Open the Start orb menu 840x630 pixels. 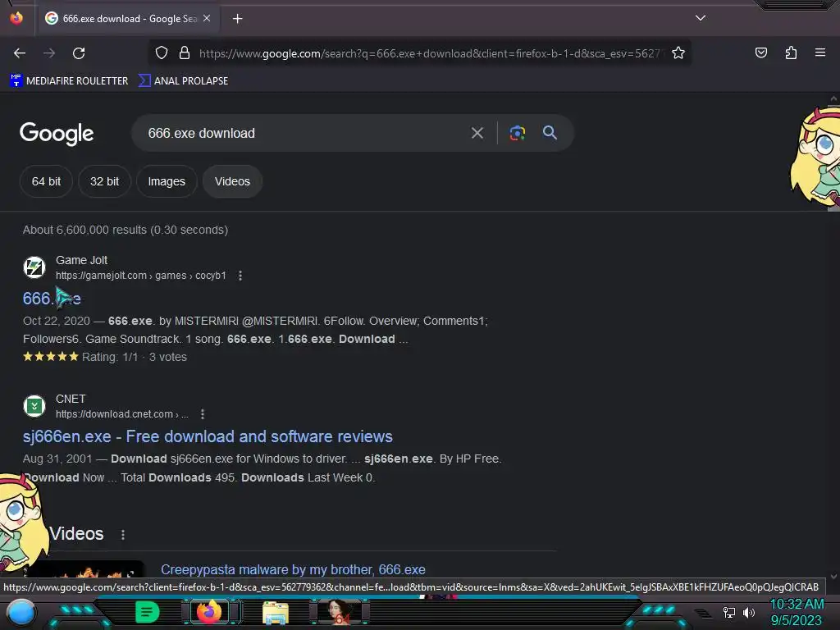pyautogui.click(x=21, y=612)
